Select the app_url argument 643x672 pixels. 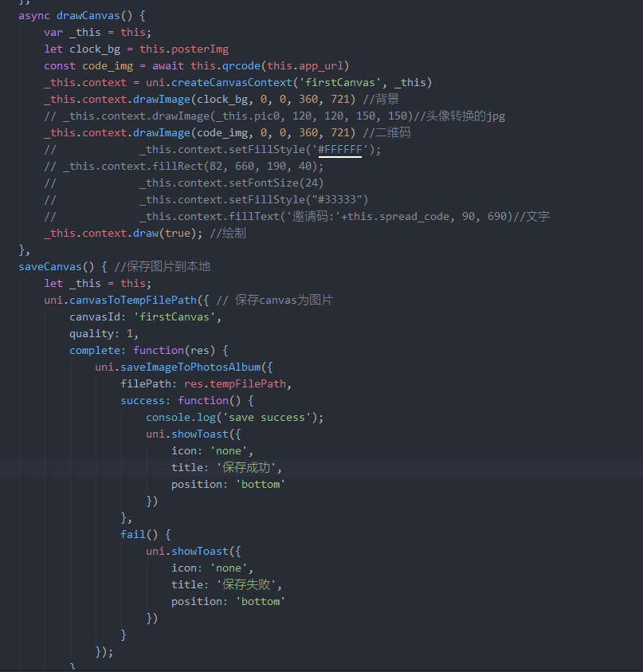321,66
